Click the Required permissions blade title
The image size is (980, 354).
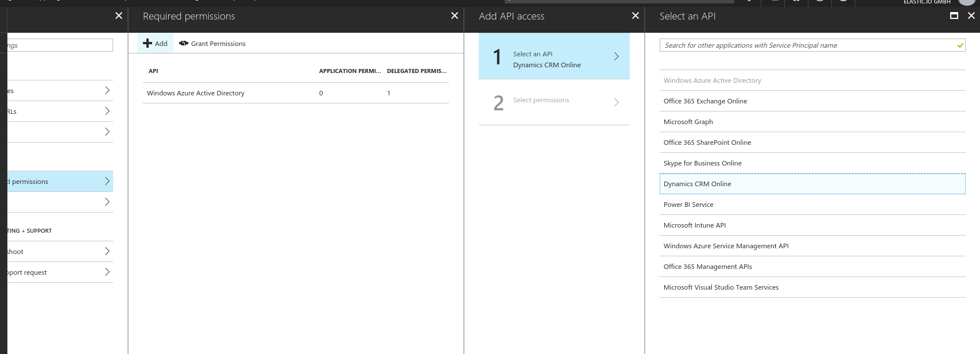point(189,16)
